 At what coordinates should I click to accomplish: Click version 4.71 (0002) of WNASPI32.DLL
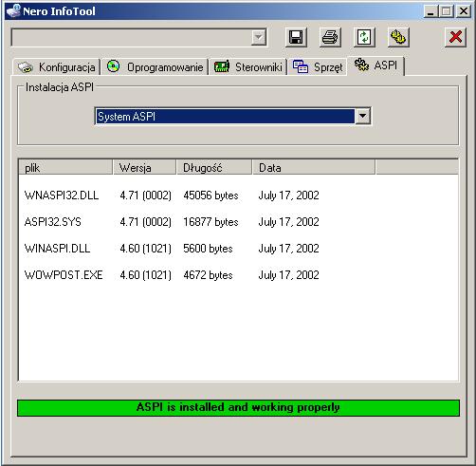point(145,196)
